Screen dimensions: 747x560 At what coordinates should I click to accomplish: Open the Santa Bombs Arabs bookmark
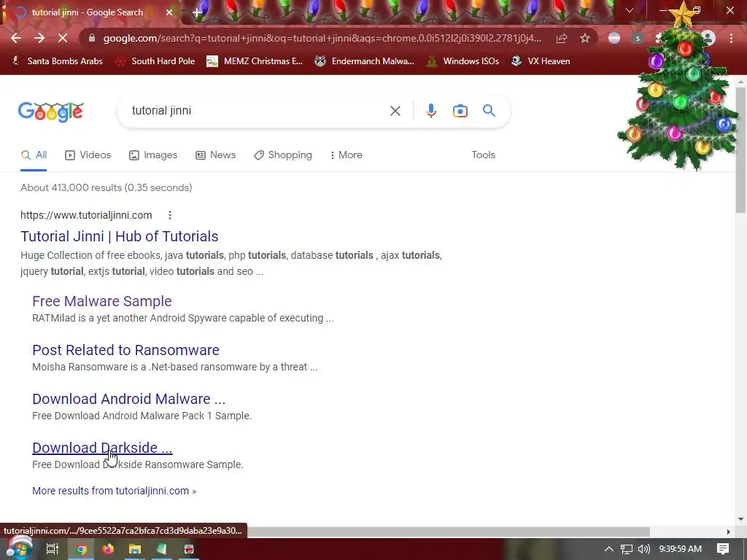click(x=57, y=61)
